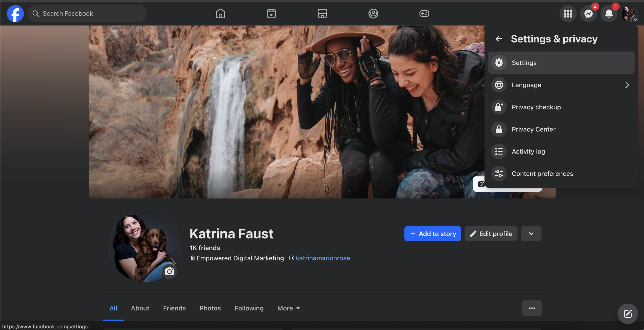This screenshot has width=644, height=330.
Task: Click the Add to story button
Action: [433, 234]
